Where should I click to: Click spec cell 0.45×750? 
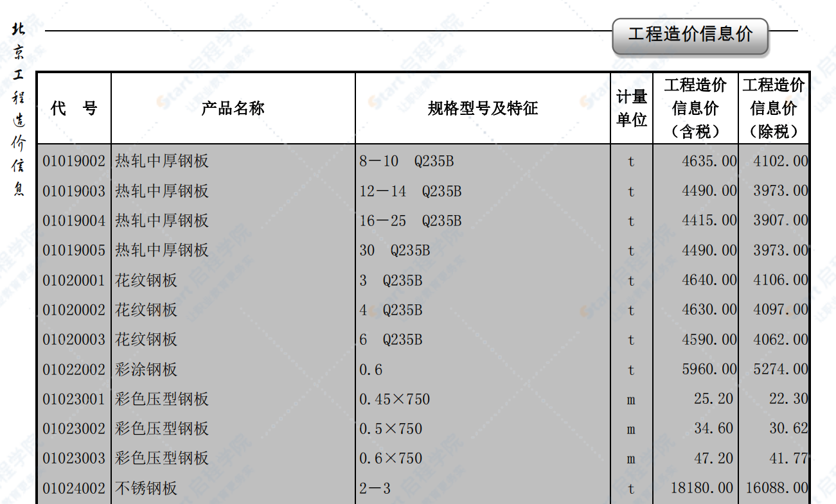395,399
